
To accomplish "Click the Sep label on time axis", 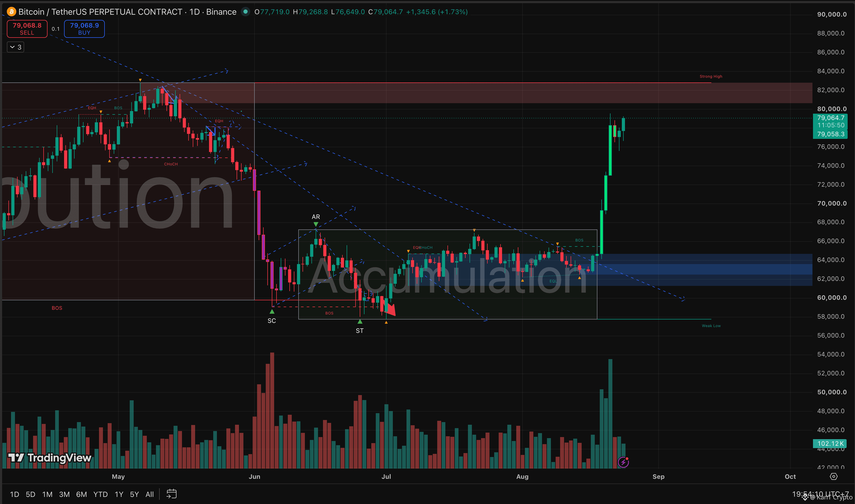I will click(659, 476).
